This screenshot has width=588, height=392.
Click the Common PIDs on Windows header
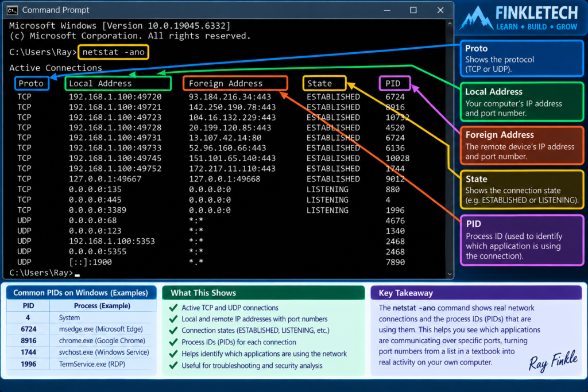click(81, 293)
